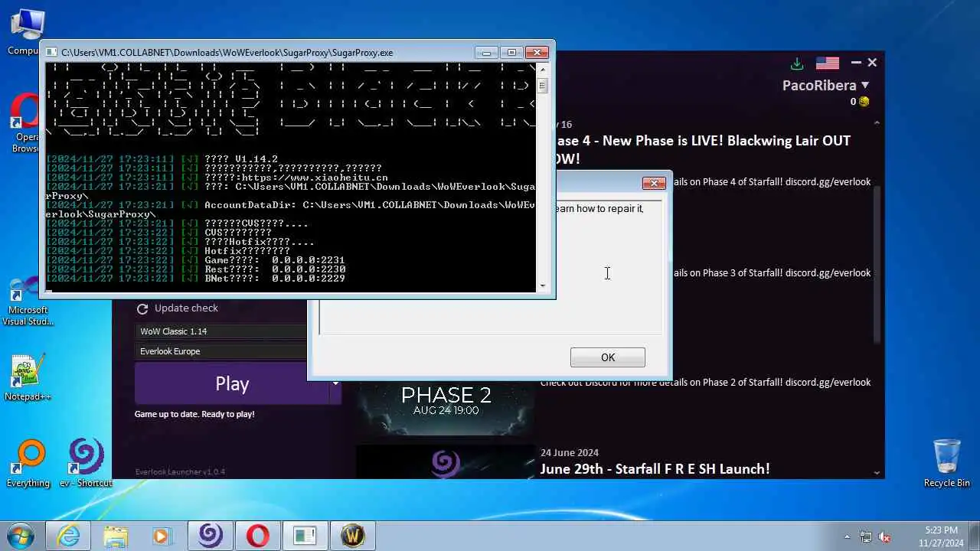This screenshot has width=980, height=551.
Task: Open the WoW Classic 1.14 version dropdown
Action: tap(221, 331)
